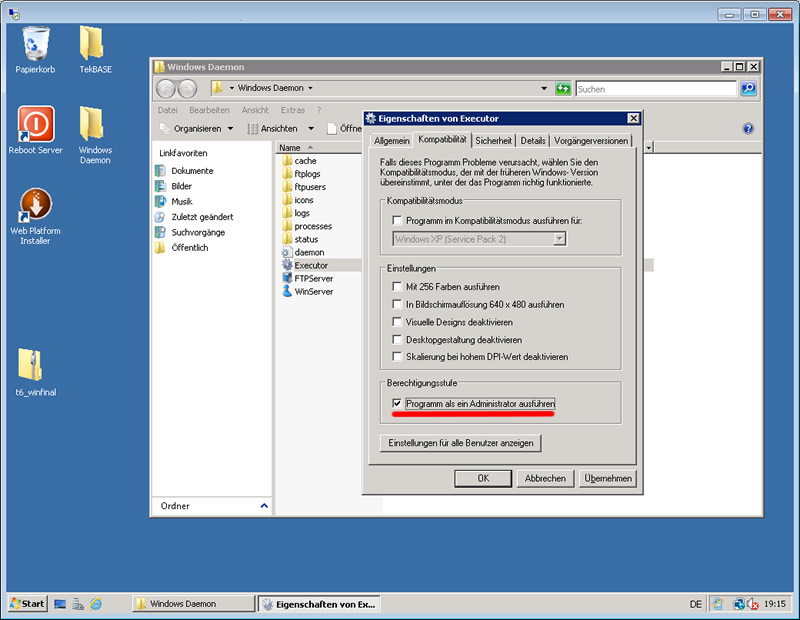This screenshot has width=800, height=620.
Task: Select the TekBASE desktop folder
Action: pos(95,49)
